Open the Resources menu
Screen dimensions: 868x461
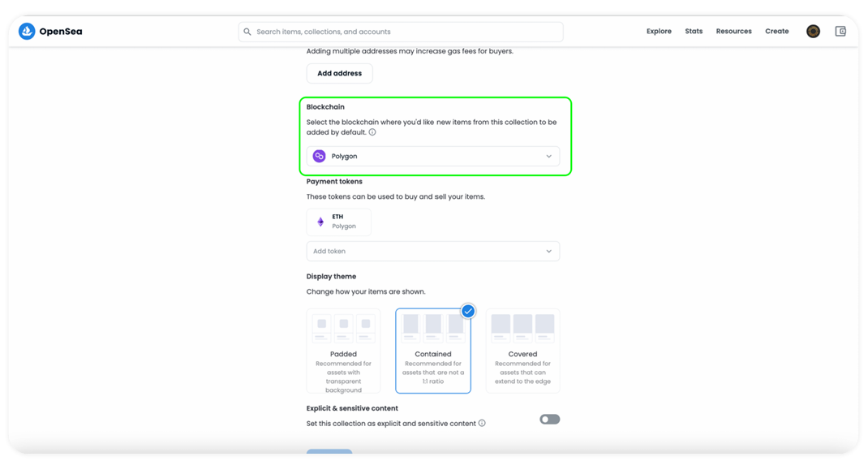click(733, 32)
